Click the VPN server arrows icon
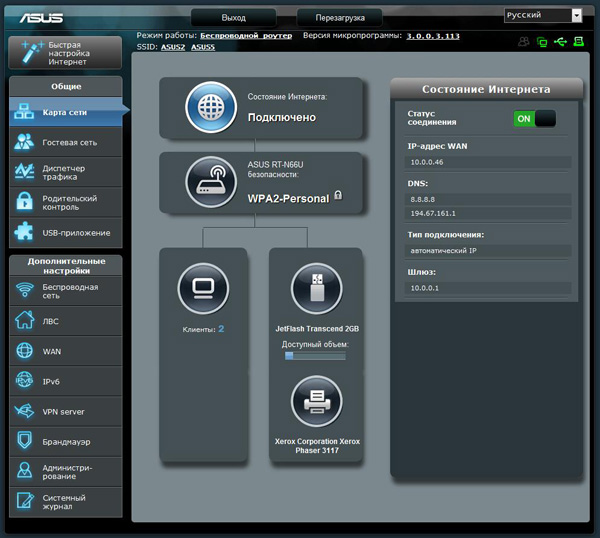Viewport: 600px width, 538px height. coord(24,411)
